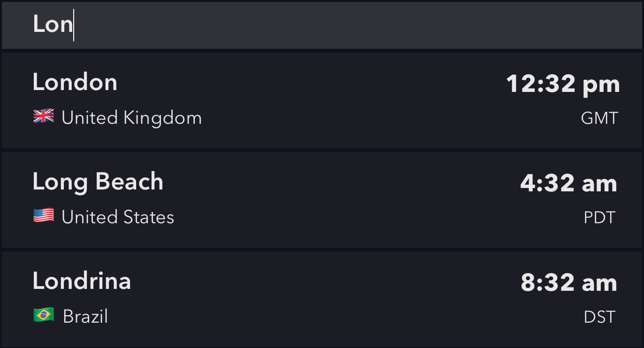
Task: Choose the Londrina result row's empty middle area
Action: (329, 299)
